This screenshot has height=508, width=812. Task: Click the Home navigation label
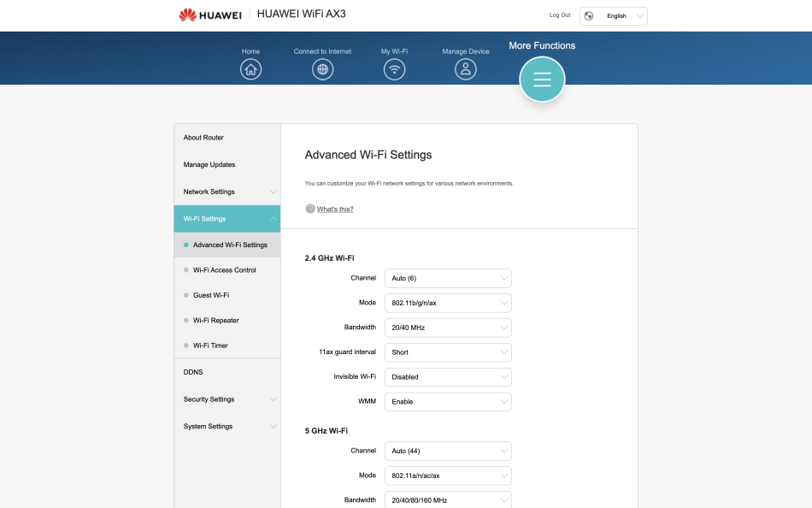(x=250, y=51)
